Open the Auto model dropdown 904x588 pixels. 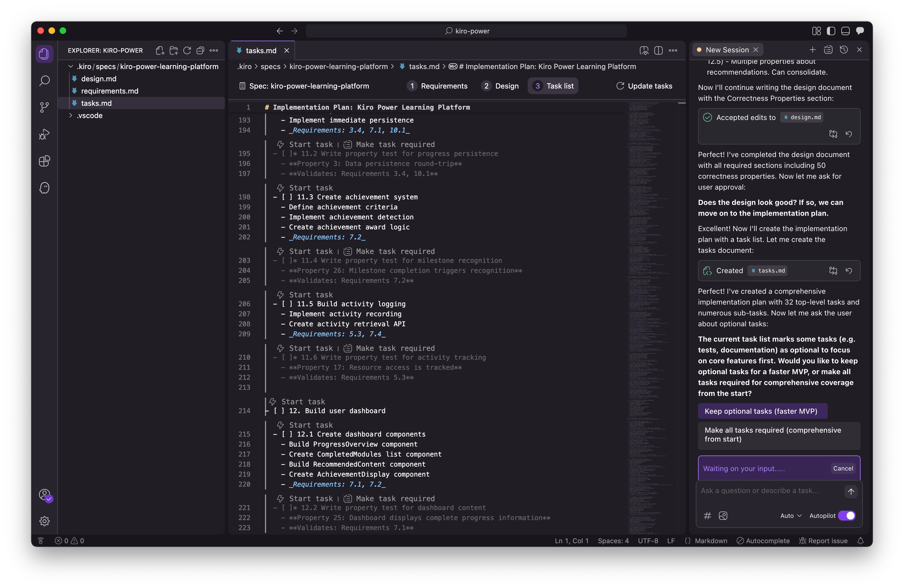pos(791,515)
